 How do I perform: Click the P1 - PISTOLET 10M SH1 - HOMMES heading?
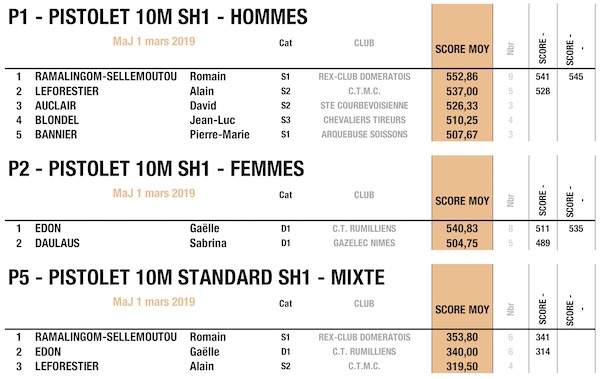pos(158,17)
